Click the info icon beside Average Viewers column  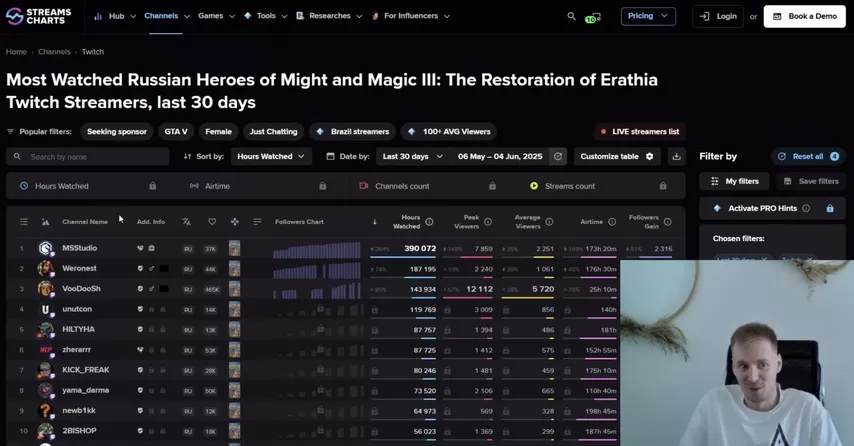[x=549, y=222]
